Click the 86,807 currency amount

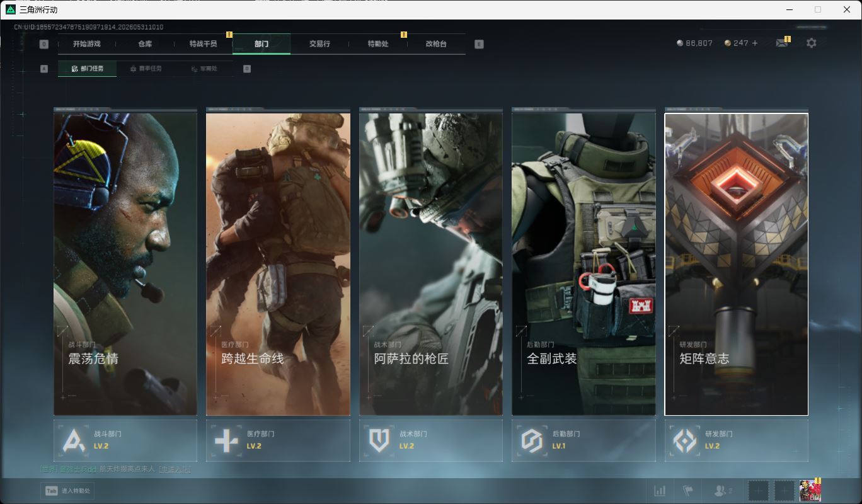699,43
